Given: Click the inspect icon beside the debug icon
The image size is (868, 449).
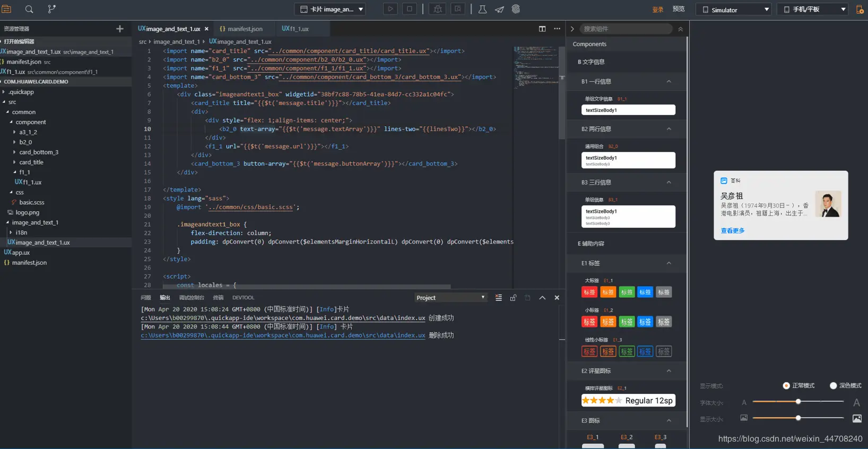Looking at the screenshot, I should point(457,9).
